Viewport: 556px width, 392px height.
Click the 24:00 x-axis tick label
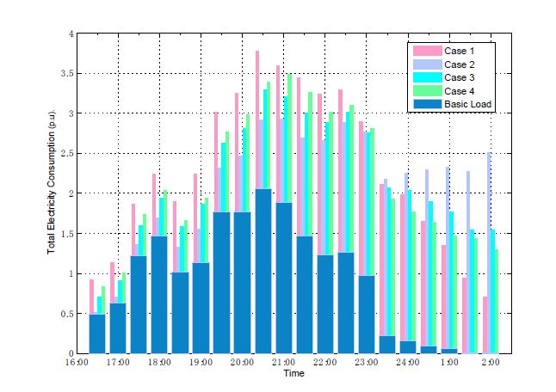click(407, 364)
